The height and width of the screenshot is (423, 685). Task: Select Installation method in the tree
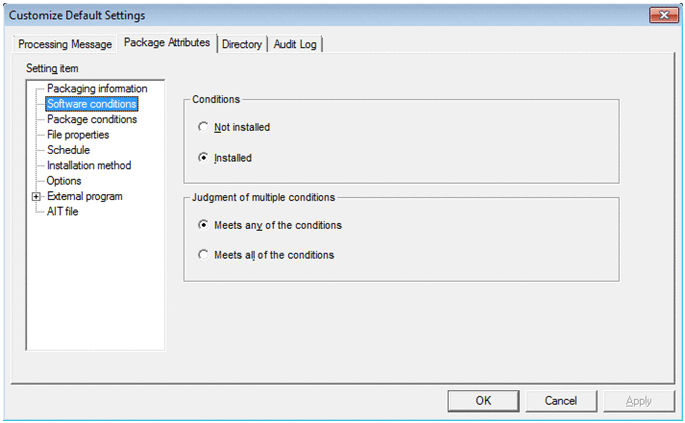[89, 165]
